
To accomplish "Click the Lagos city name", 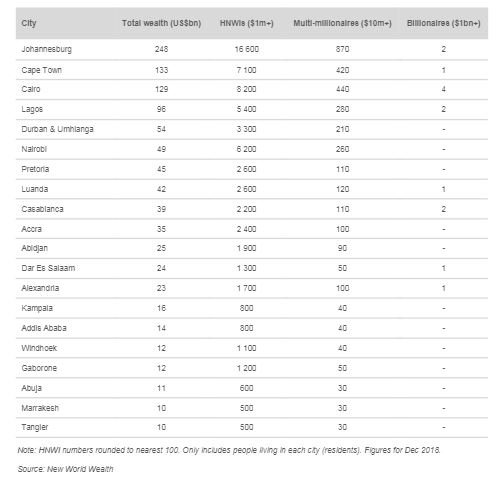I will (32, 109).
